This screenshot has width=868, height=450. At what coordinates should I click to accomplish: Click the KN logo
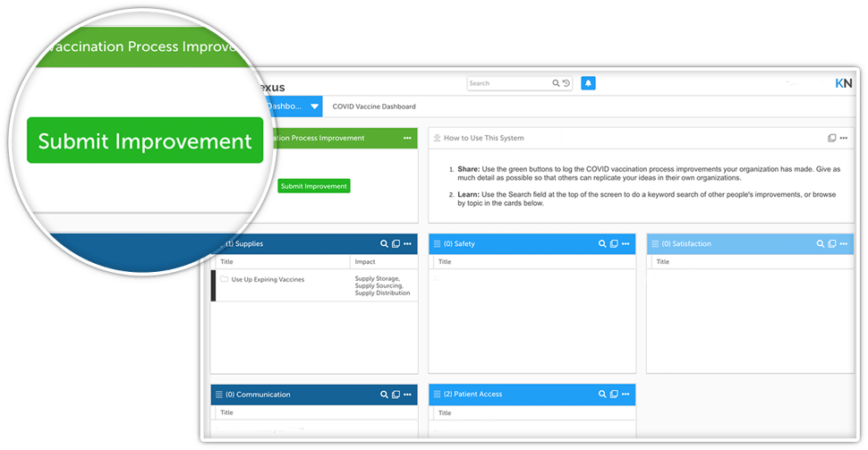(x=843, y=83)
